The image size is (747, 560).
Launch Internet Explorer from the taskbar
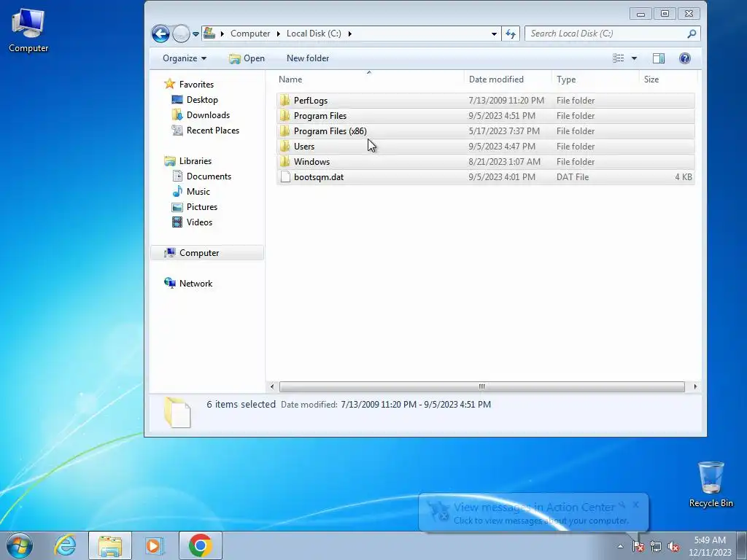(66, 545)
